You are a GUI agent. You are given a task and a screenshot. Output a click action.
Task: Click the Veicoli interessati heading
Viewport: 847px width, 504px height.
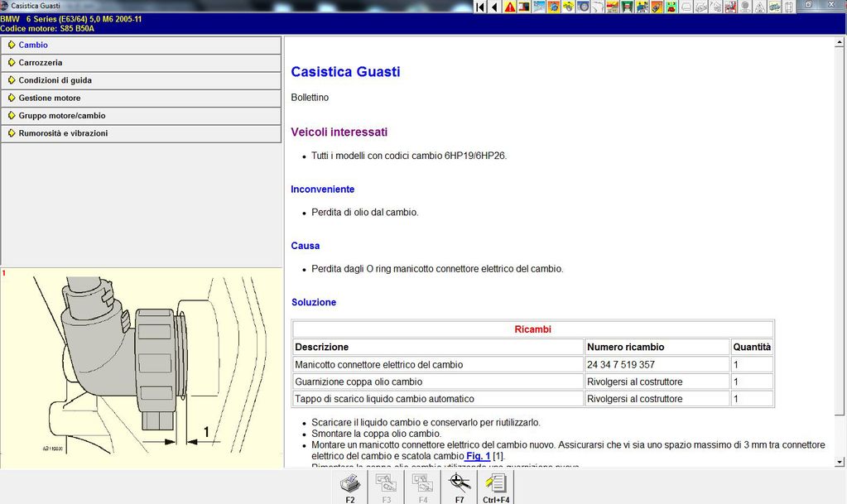339,132
